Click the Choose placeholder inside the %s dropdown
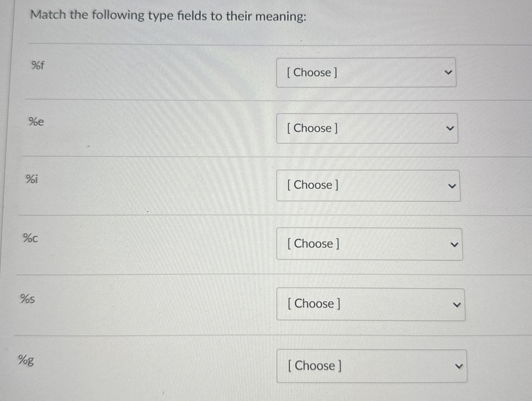Viewport: 532px width, 401px height. [313, 304]
